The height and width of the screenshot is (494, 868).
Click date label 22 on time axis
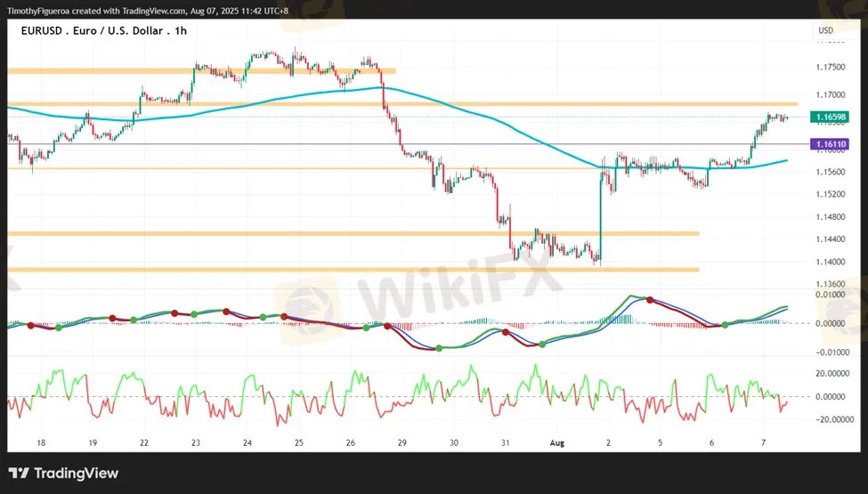[144, 443]
